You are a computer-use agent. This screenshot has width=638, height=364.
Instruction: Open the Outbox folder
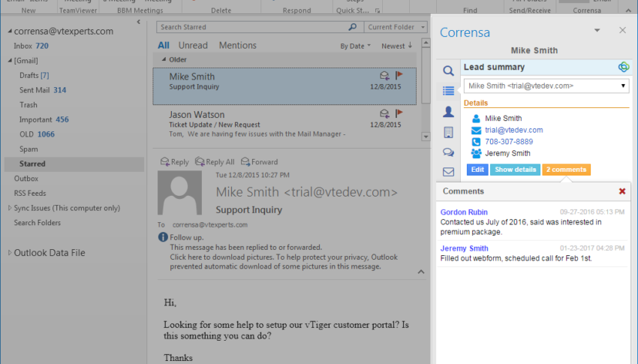click(x=74, y=179)
